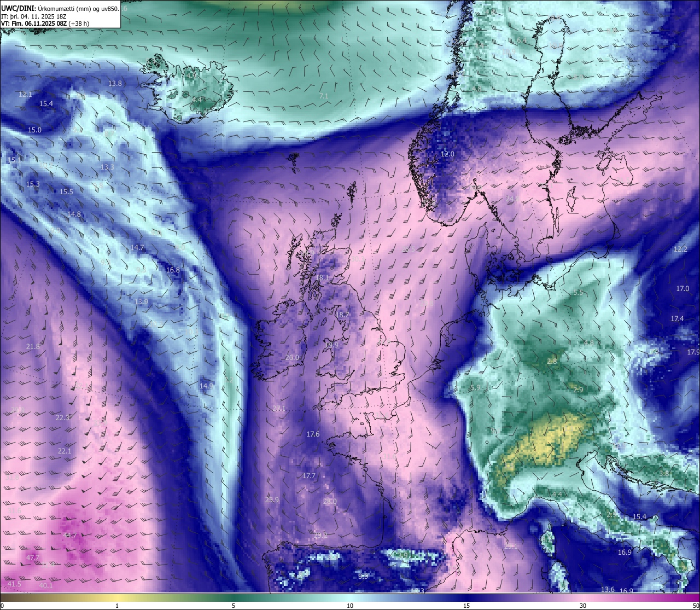Select the 44.7 maximum value label
Viewport: 700px width, 610px height.
[x=70, y=535]
